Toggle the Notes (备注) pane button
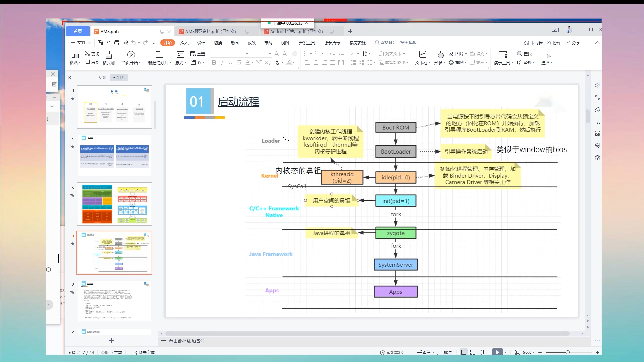Image resolution: width=644 pixels, height=362 pixels. click(x=424, y=352)
